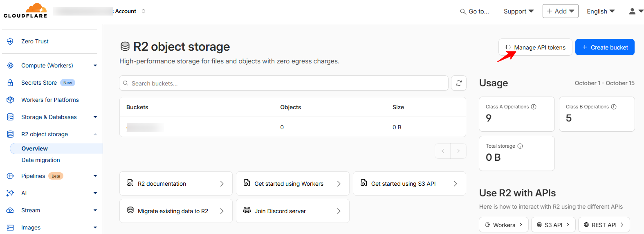Click the refresh buckets icon
Screen dimensions: 644x234
click(x=458, y=83)
